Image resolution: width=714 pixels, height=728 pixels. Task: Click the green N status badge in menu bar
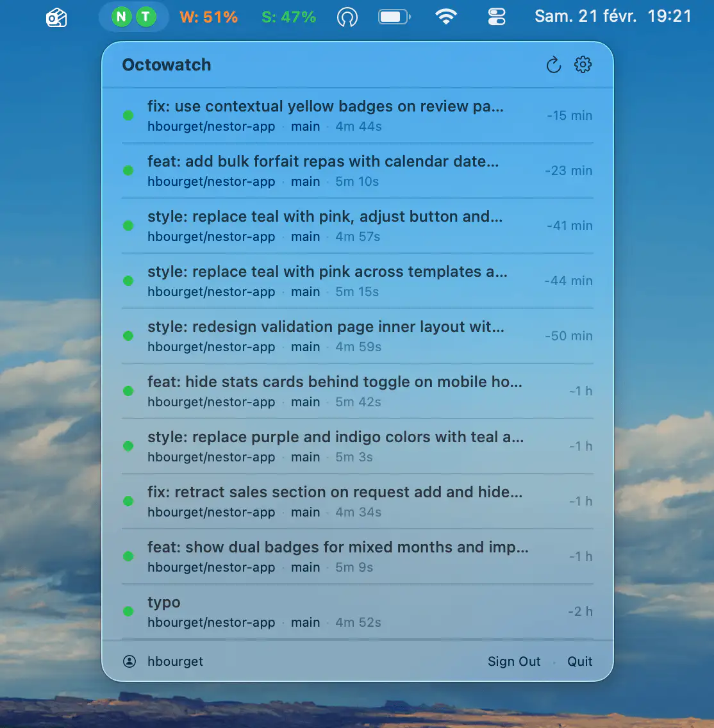[x=122, y=17]
